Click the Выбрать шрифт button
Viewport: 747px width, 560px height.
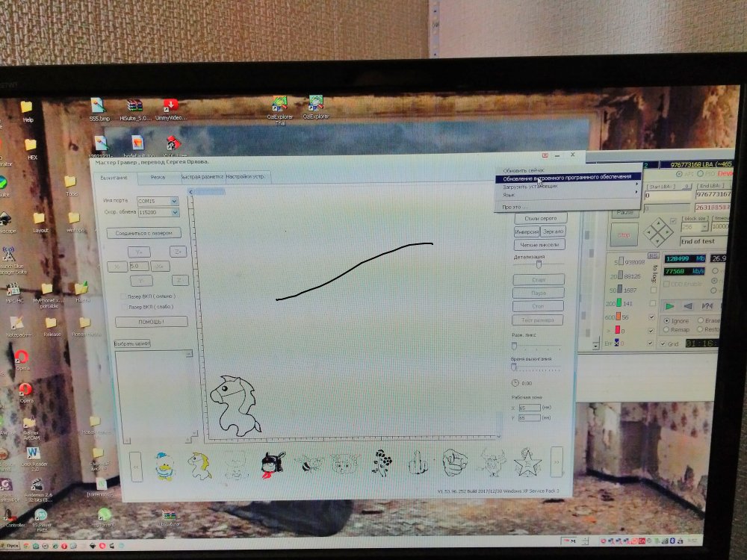(x=132, y=343)
